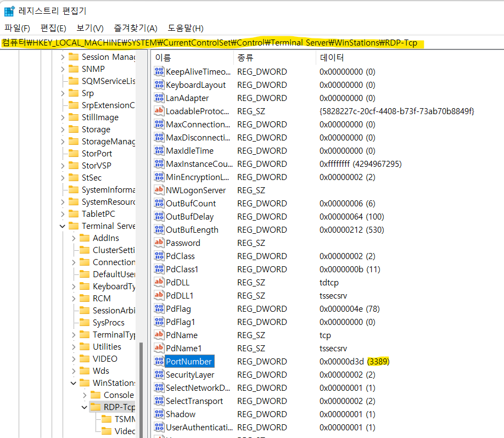Select the VIDEO tree item
Image resolution: width=504 pixels, height=438 pixels.
105,358
